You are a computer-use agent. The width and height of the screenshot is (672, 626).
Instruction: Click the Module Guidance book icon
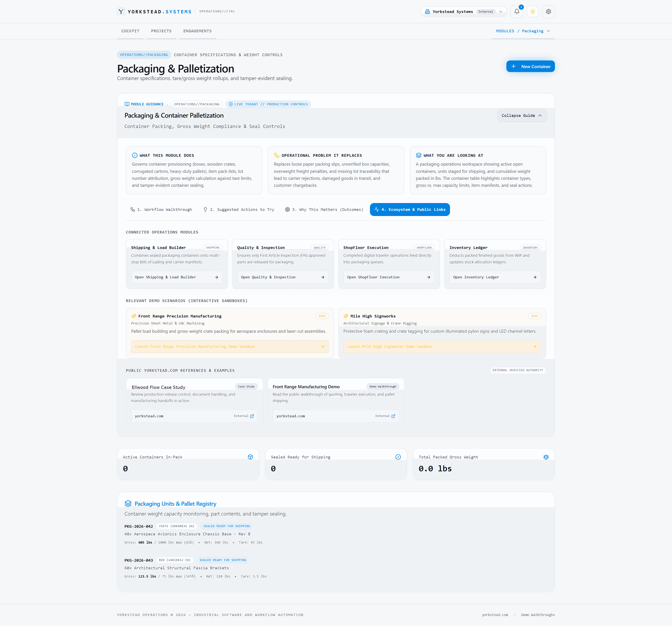pyautogui.click(x=127, y=104)
